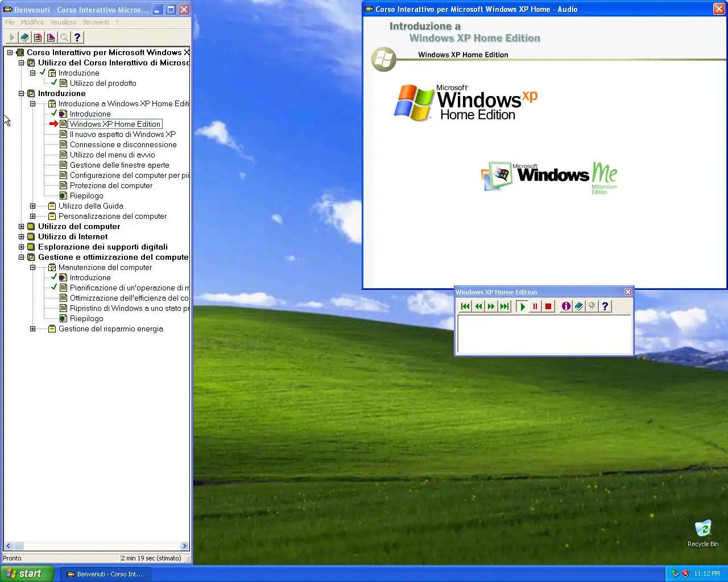Image resolution: width=728 pixels, height=582 pixels.
Task: Click the teal book icon in the player panel
Action: (x=579, y=306)
